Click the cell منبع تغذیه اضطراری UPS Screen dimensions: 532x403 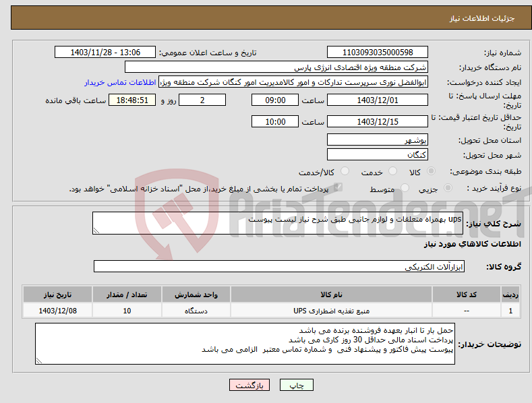coord(331,311)
